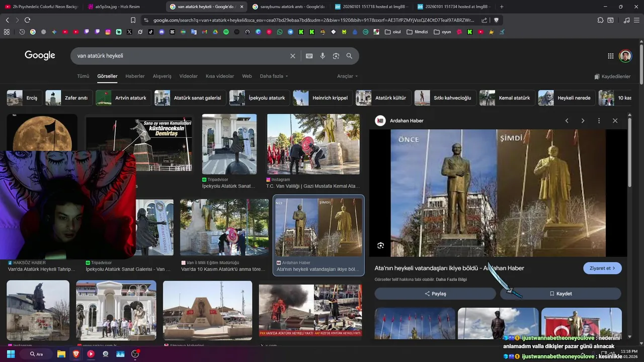Open the WhatsApp bookmark icon

(x=280, y=32)
